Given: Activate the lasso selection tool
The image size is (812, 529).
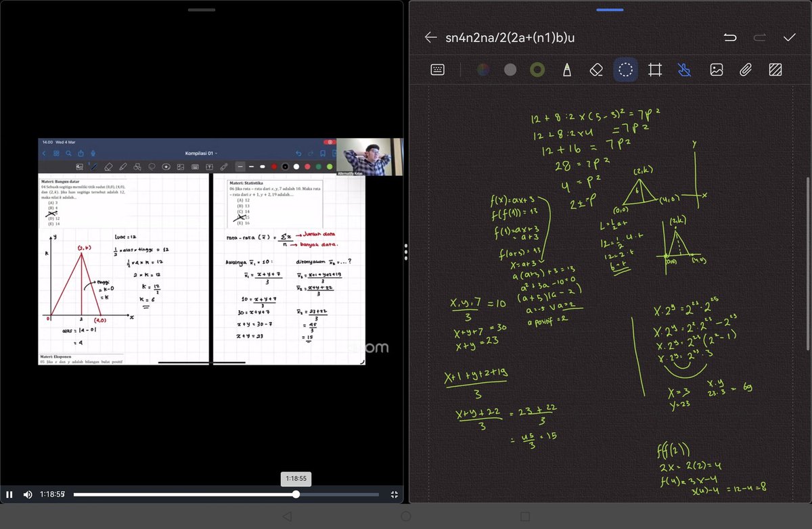Looking at the screenshot, I should click(625, 70).
